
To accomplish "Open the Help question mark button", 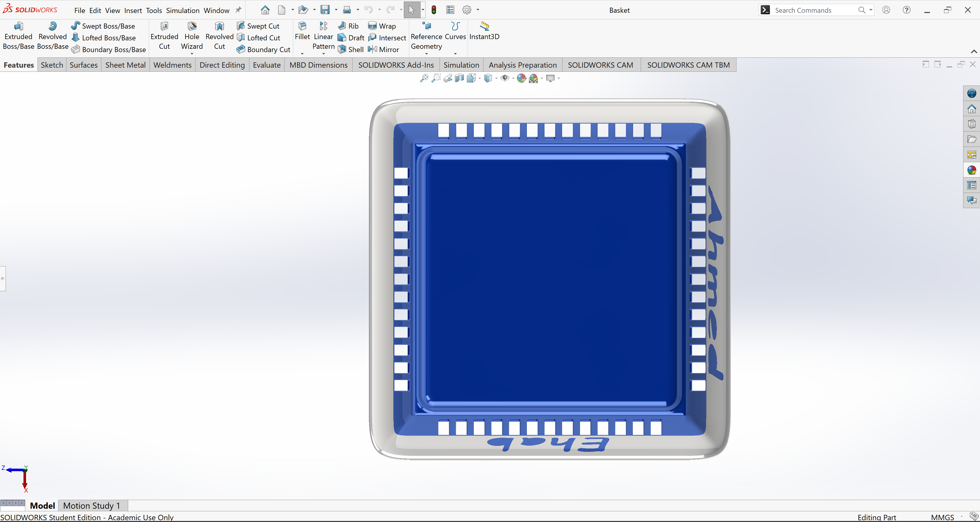I will click(906, 10).
